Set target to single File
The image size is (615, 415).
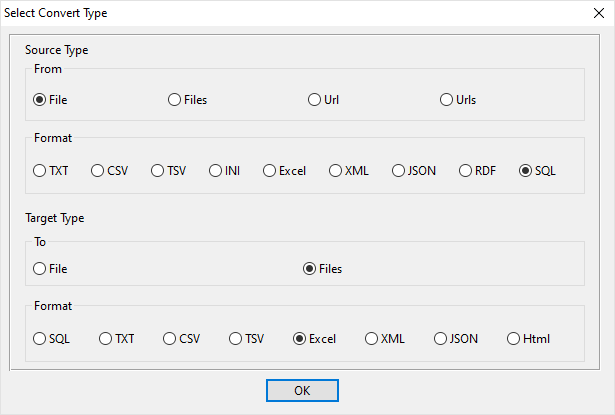[x=40, y=268]
